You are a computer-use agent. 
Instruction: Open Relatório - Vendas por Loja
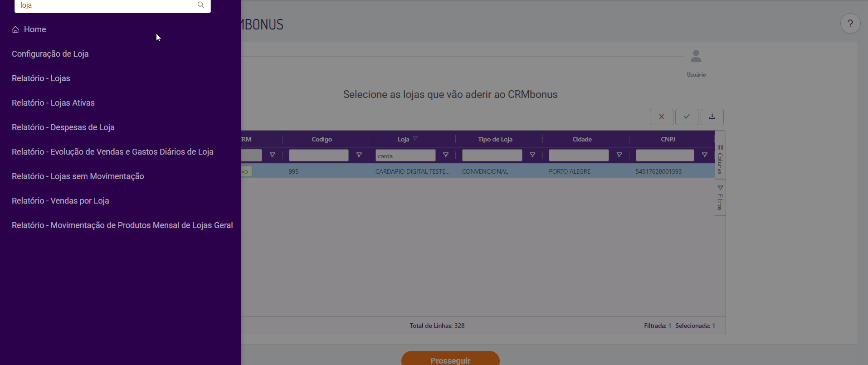point(60,201)
